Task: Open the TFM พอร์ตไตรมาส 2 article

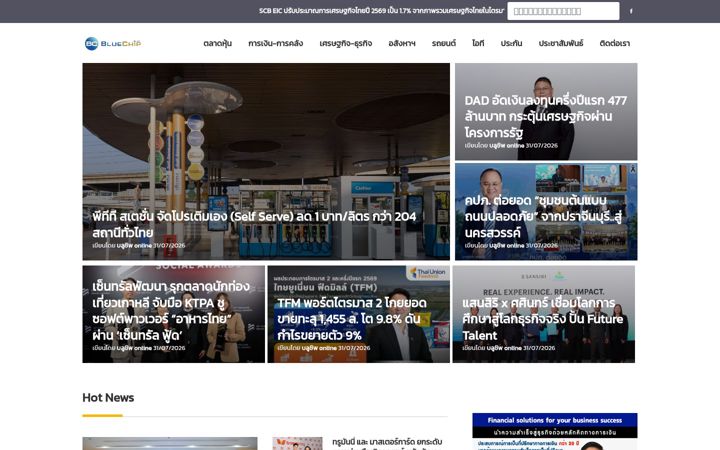Action: tap(359, 314)
